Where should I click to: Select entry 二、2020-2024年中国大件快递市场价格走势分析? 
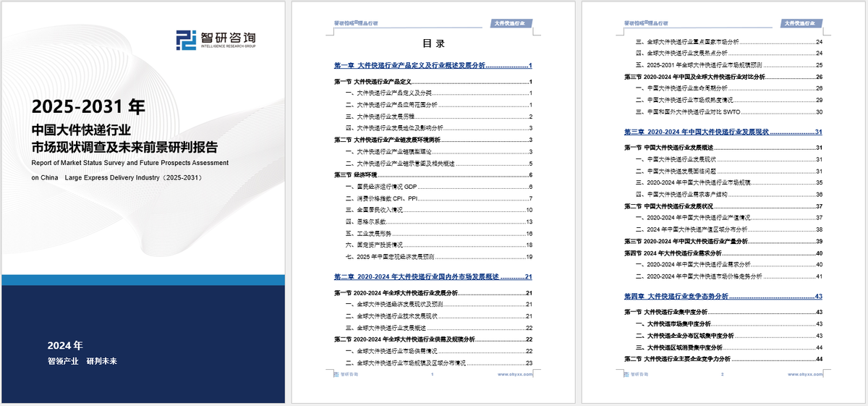tap(728, 276)
